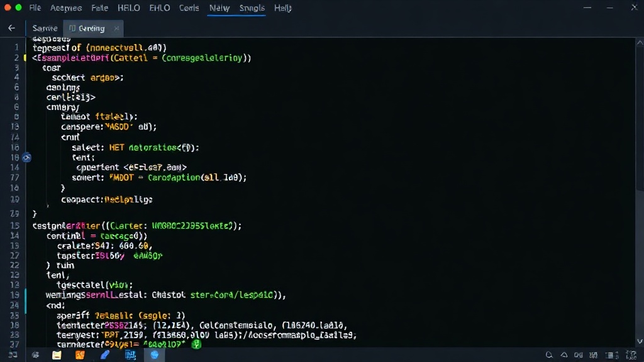
Task: Click the yellow change marker on line 2
Action: pos(25,57)
